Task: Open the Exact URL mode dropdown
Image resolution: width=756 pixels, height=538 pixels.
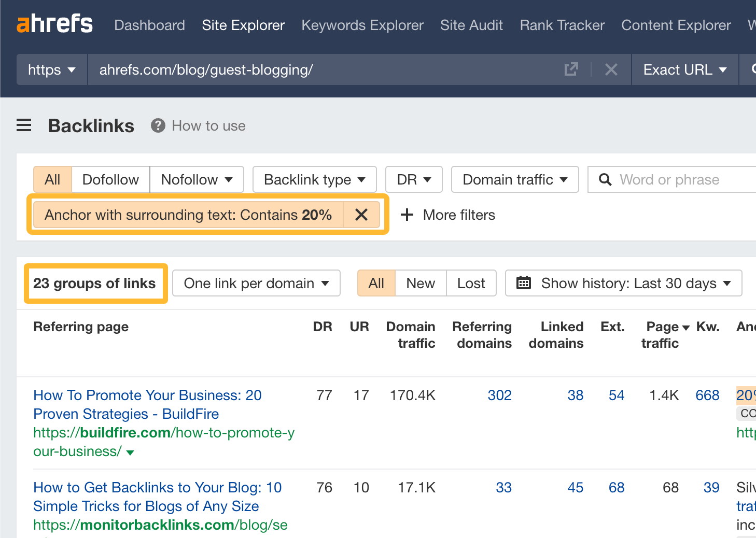Action: [x=684, y=69]
